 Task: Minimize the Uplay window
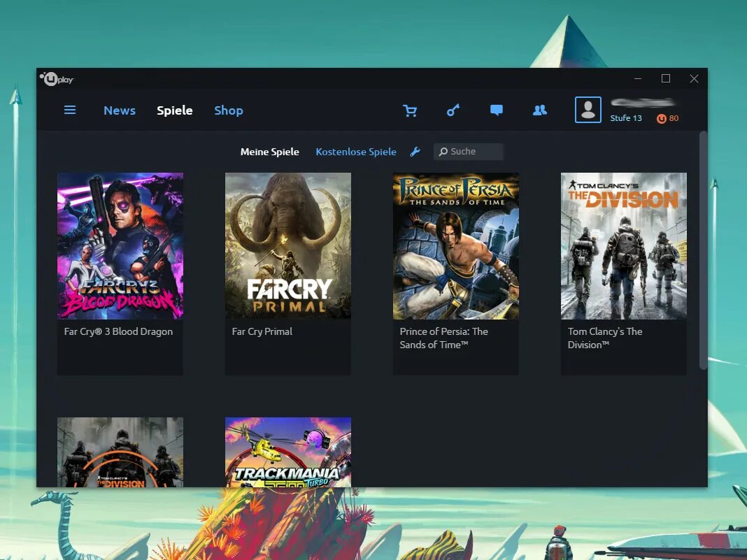click(x=638, y=78)
